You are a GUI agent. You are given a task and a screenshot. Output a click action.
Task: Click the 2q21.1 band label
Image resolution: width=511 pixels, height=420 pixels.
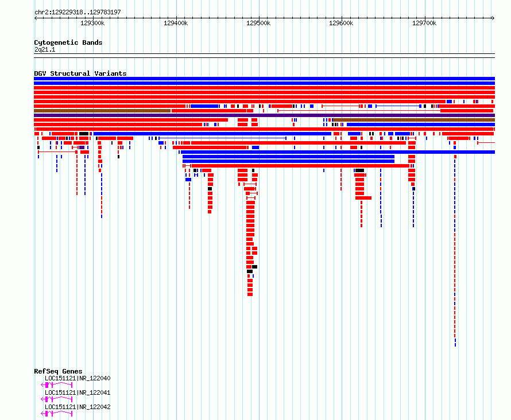click(x=45, y=49)
